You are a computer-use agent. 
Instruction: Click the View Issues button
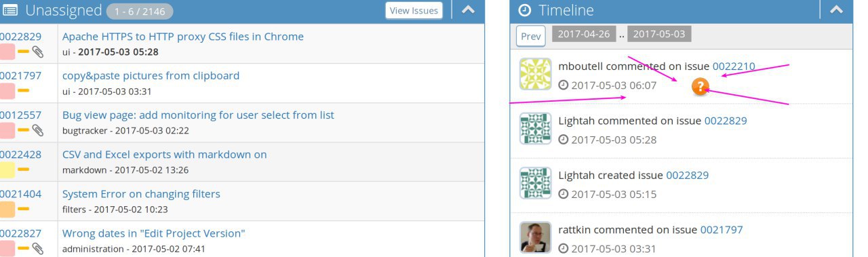click(x=414, y=10)
